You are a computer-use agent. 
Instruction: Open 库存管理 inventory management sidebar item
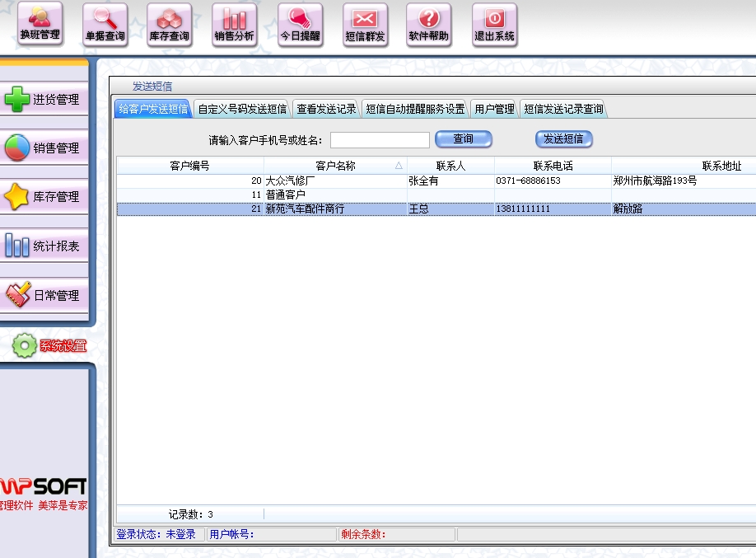44,197
